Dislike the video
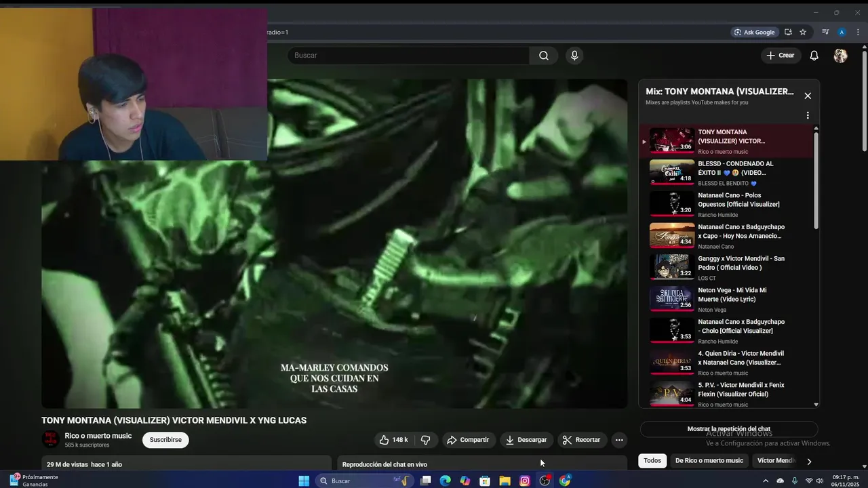 [425, 440]
